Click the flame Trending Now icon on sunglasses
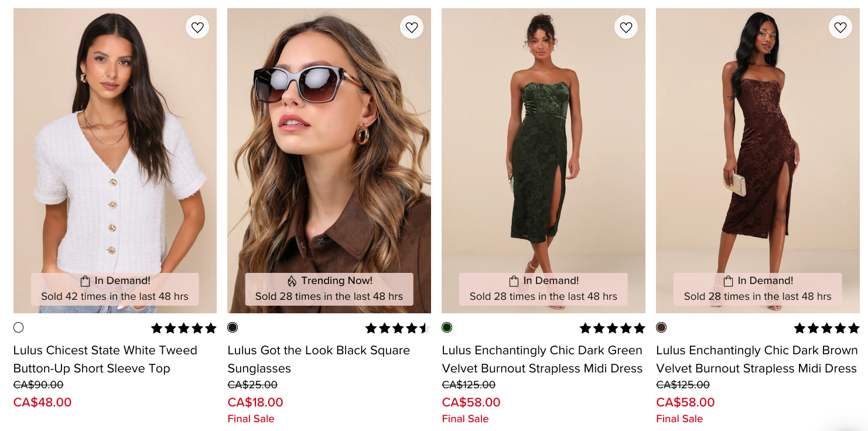The image size is (868, 431). (292, 281)
